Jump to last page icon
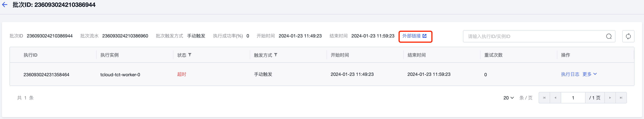The image size is (644, 119). (x=621, y=98)
